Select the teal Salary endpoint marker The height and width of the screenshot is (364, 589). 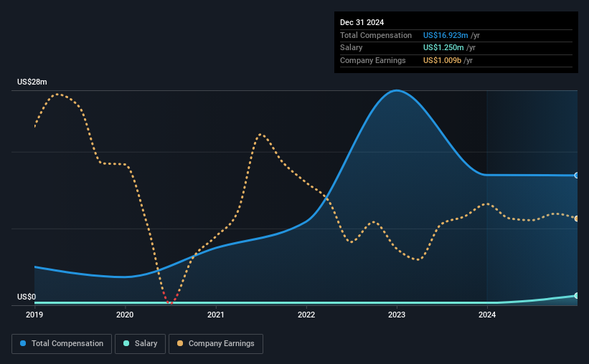tap(577, 296)
